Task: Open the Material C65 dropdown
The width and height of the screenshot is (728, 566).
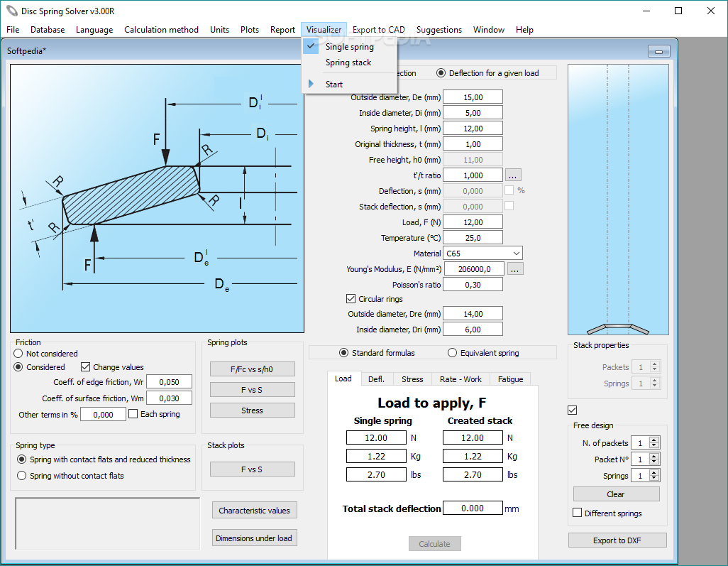Action: (483, 254)
